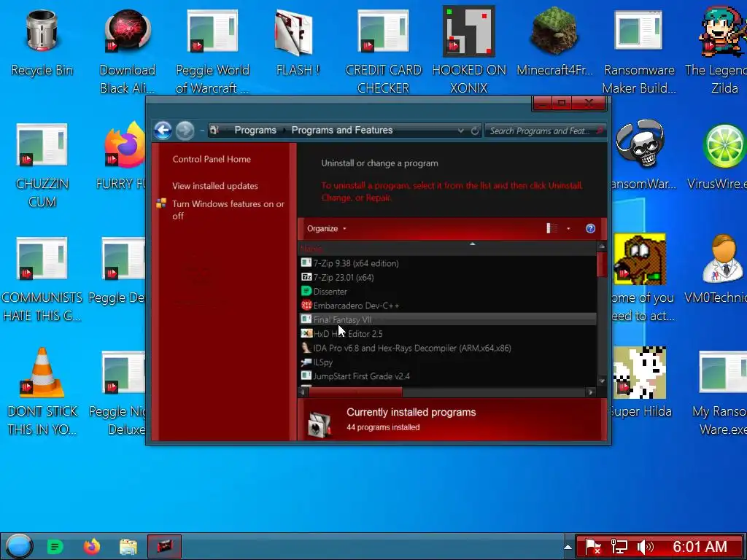Image resolution: width=747 pixels, height=560 pixels.
Task: Click the horizontal scrollbar thumb under list
Action: tap(355, 392)
